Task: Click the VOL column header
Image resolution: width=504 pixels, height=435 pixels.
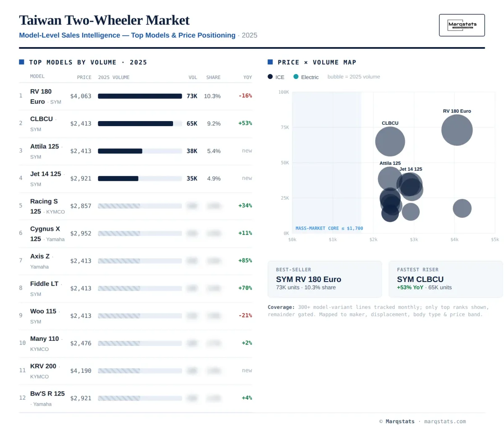Action: point(193,77)
